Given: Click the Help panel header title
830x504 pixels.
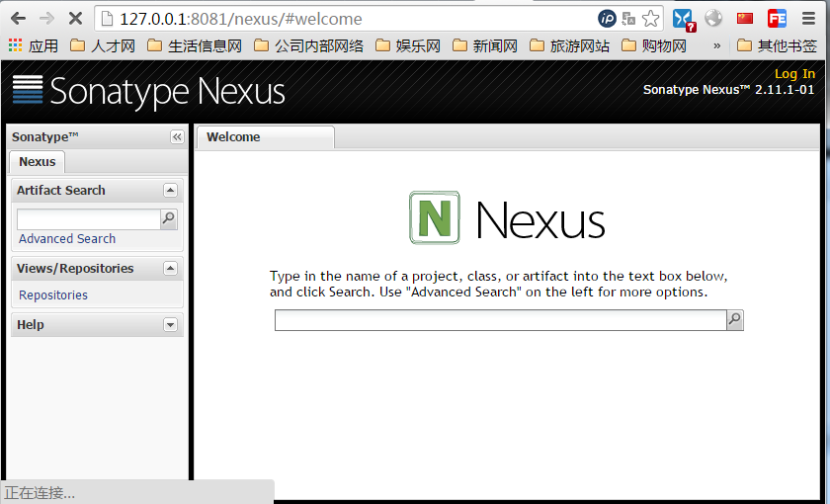Looking at the screenshot, I should click(31, 324).
